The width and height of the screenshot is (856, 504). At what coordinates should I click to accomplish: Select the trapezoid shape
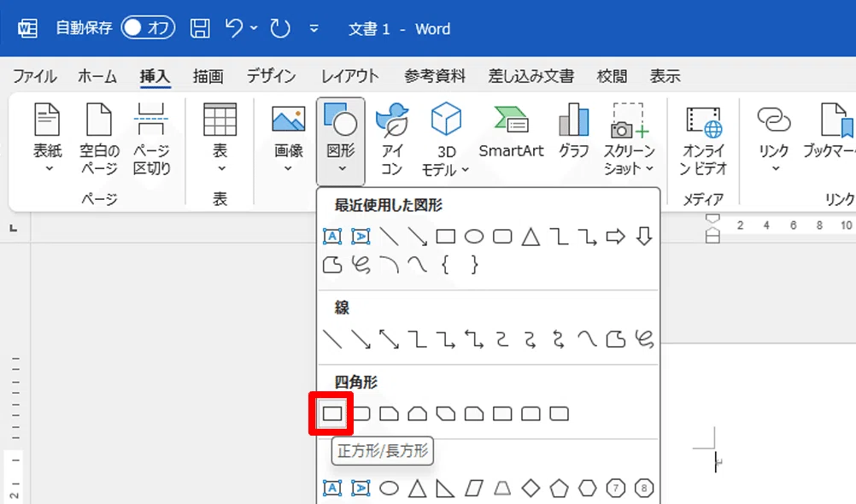tap(502, 488)
